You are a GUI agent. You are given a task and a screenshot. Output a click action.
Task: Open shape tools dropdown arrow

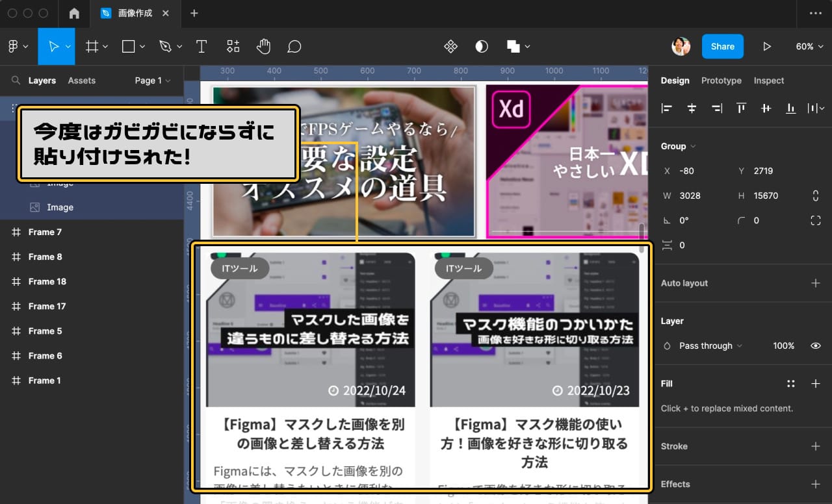click(142, 47)
